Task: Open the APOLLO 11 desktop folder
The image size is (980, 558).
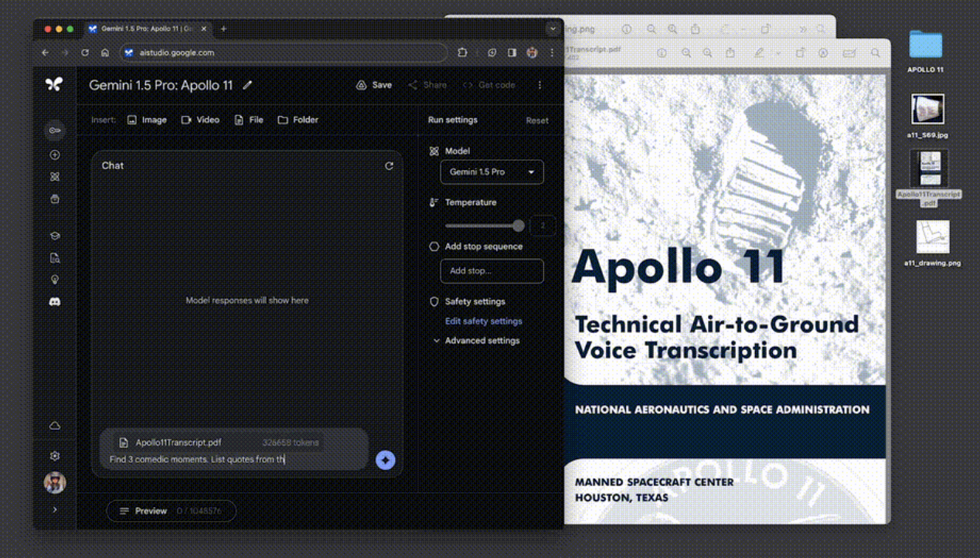Action: click(x=925, y=51)
